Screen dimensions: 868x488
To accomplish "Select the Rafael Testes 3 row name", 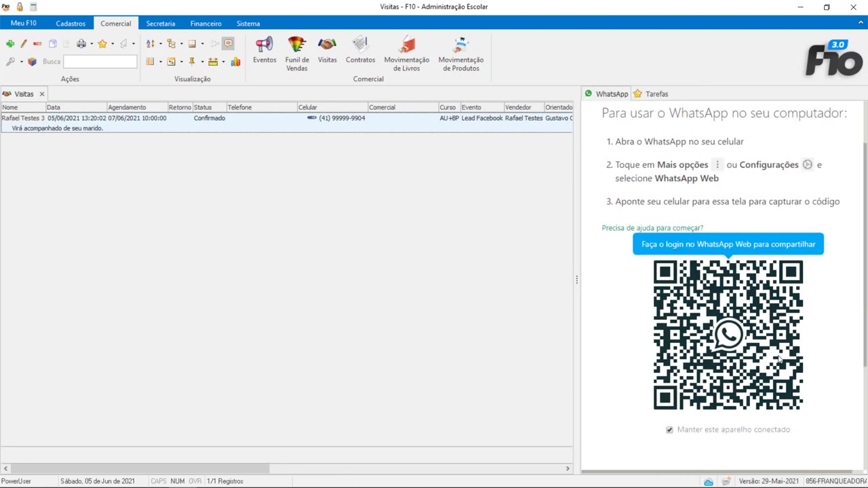I will point(23,118).
